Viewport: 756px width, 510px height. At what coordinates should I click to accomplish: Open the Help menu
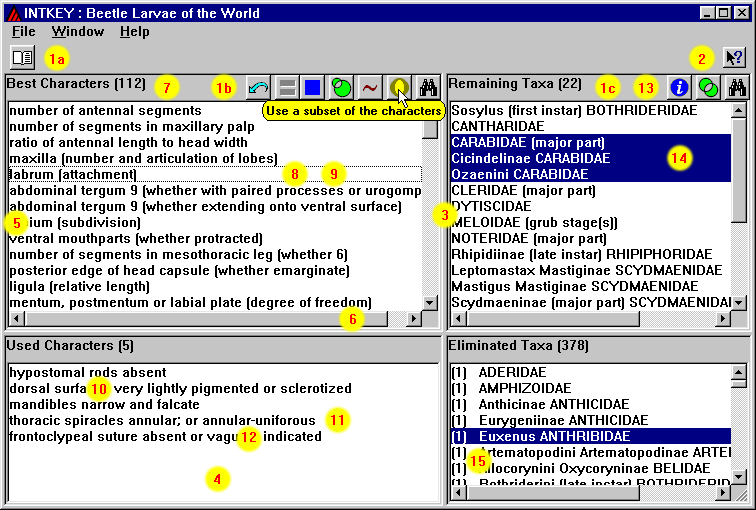coord(135,32)
